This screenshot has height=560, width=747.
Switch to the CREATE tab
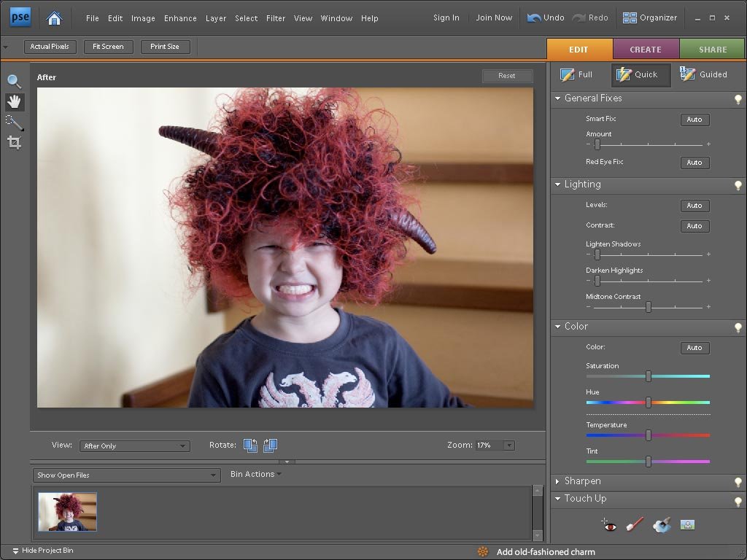pyautogui.click(x=646, y=50)
